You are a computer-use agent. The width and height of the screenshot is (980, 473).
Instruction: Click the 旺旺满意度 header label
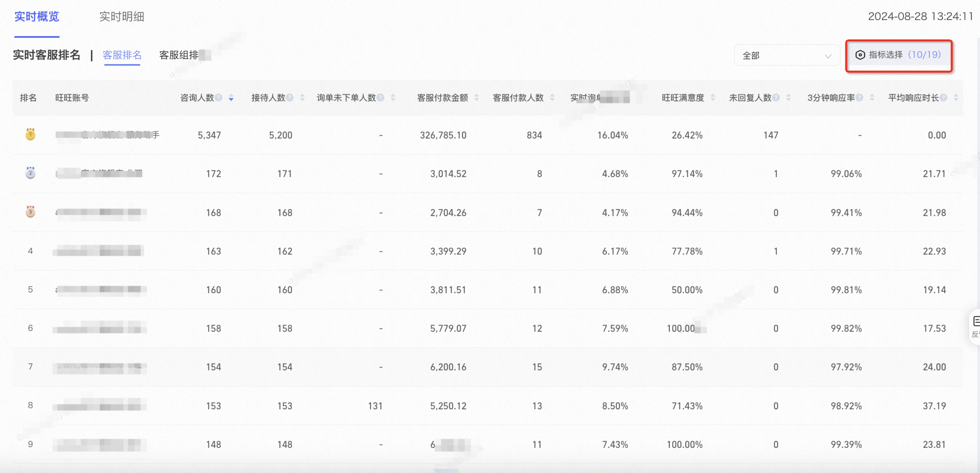(x=683, y=98)
